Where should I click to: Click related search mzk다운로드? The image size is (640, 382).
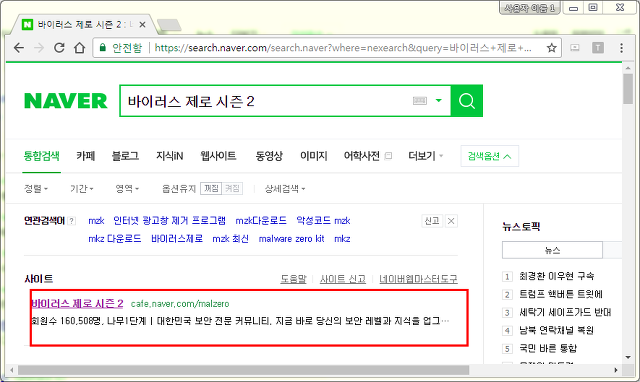pyautogui.click(x=261, y=221)
